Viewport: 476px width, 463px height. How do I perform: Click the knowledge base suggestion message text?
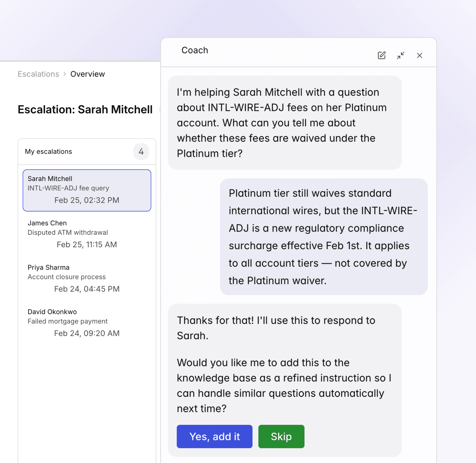[x=284, y=385]
